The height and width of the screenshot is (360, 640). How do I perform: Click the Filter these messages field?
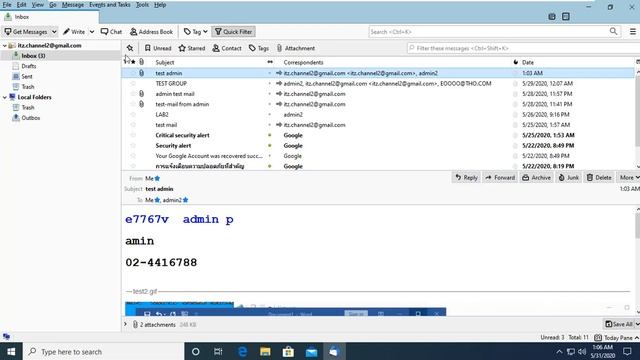522,48
